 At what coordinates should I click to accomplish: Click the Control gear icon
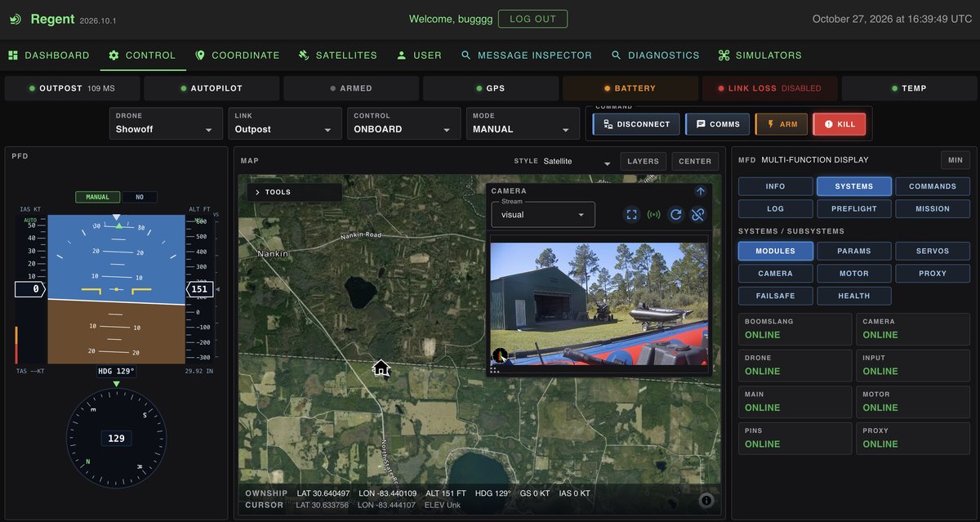(114, 56)
